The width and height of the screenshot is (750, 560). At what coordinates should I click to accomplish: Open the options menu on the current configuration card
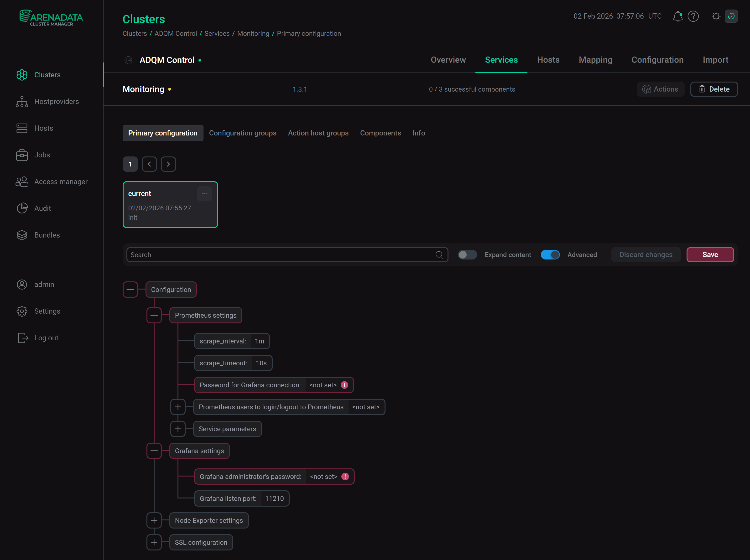[204, 193]
